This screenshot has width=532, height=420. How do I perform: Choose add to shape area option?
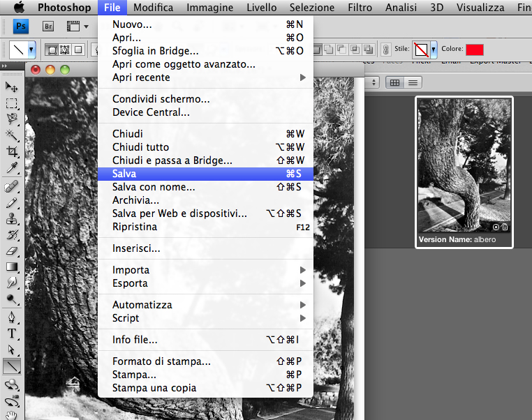(328, 50)
